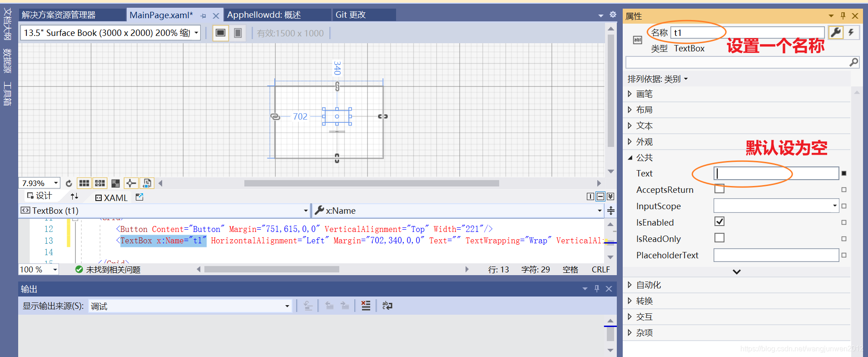
Task: Expand the 画笔 property category
Action: [630, 94]
